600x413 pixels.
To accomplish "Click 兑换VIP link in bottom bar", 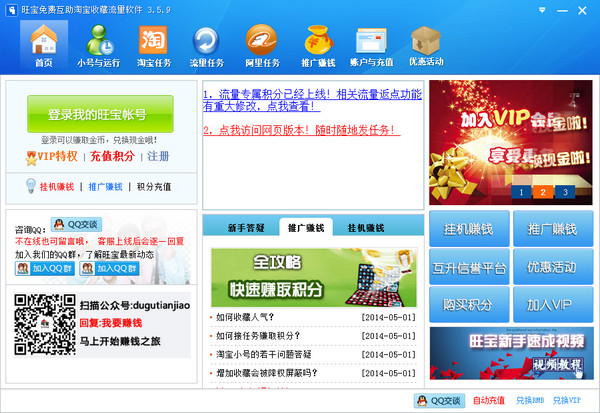I will (567, 400).
